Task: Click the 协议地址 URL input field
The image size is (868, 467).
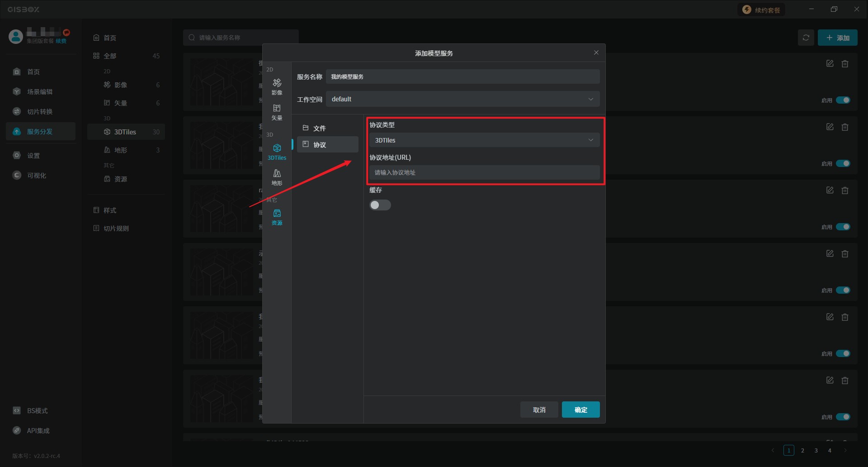Action: point(484,172)
